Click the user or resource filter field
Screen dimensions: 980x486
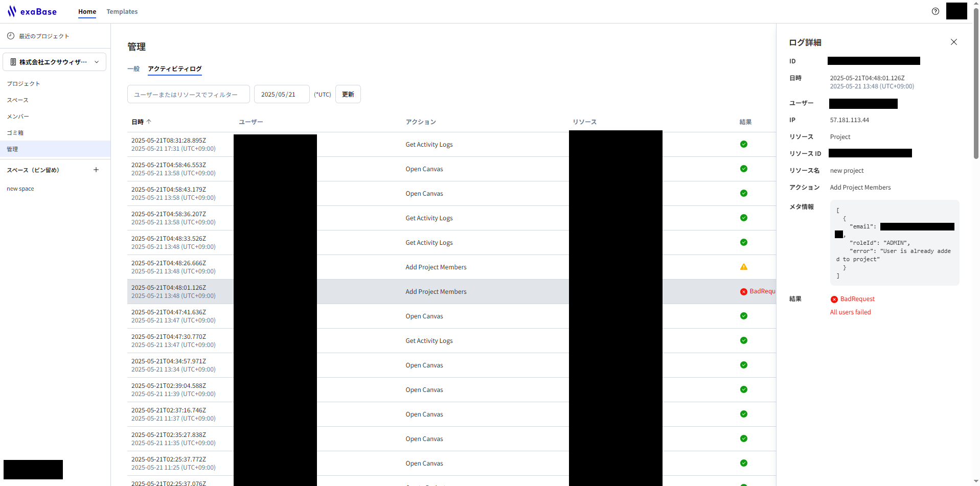[188, 95]
